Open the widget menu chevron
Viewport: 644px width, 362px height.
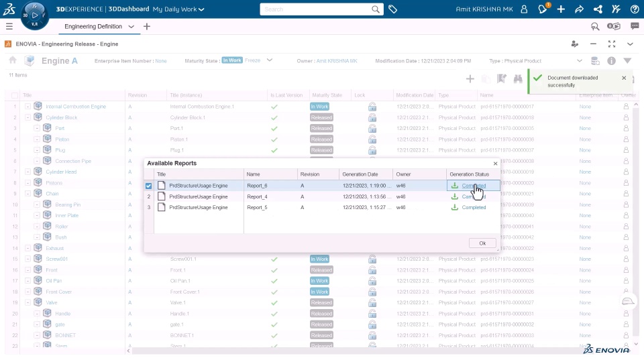(x=630, y=44)
